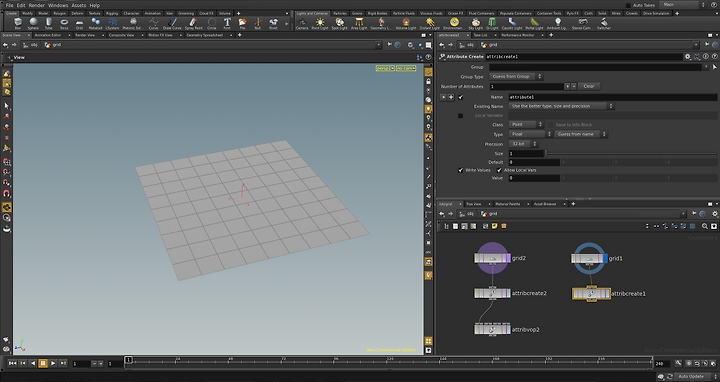This screenshot has height=382, width=720.
Task: Add an Area Light from the shelf
Action: coord(359,23)
